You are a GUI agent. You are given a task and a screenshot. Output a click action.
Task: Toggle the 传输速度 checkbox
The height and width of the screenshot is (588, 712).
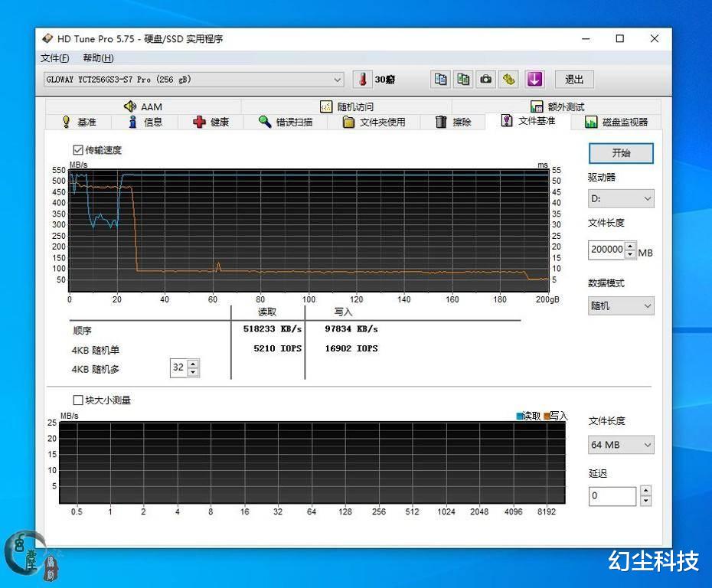click(78, 150)
